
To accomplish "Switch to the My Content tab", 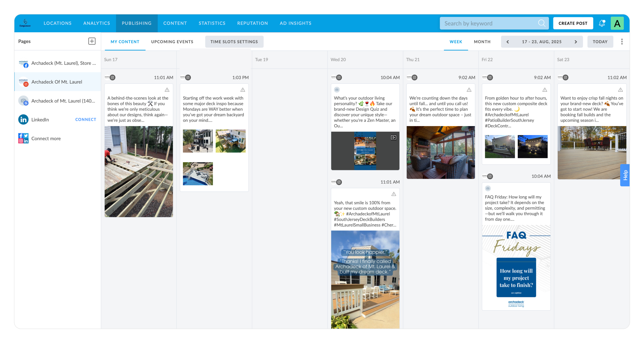I will tap(125, 42).
